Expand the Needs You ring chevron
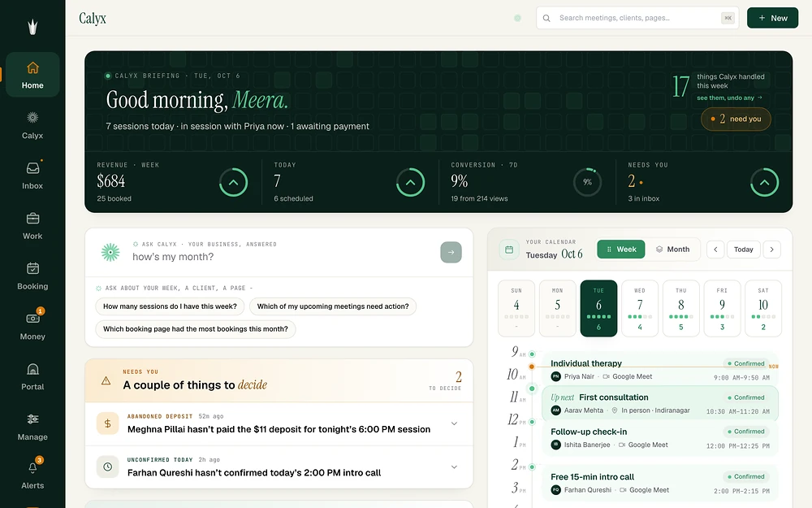Screen dimensions: 812x508 [x=765, y=182]
